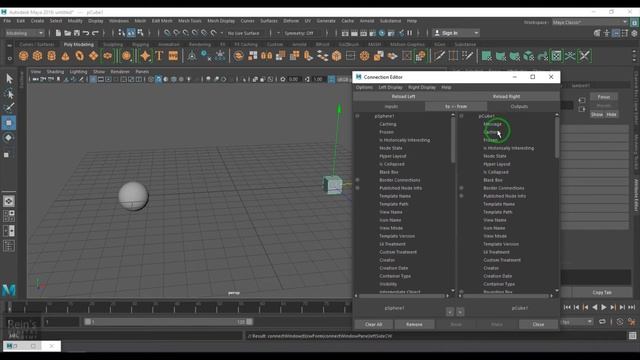Click the Undo arrow icon

86,33
